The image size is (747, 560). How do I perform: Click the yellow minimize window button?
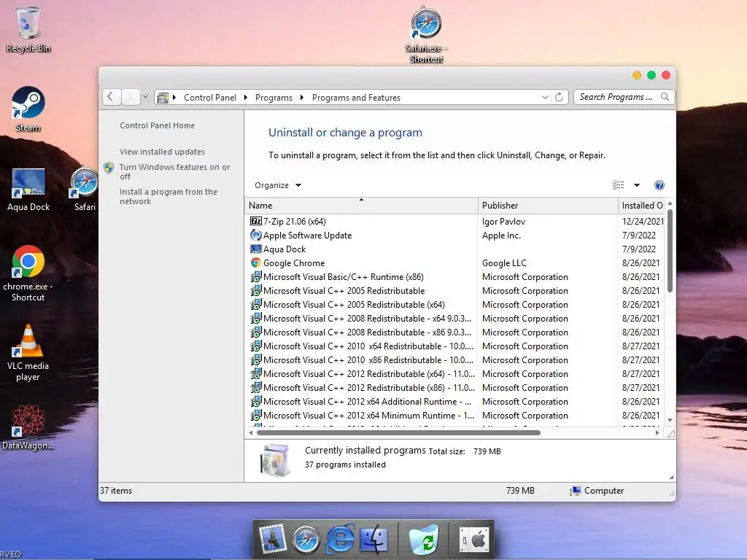click(636, 75)
